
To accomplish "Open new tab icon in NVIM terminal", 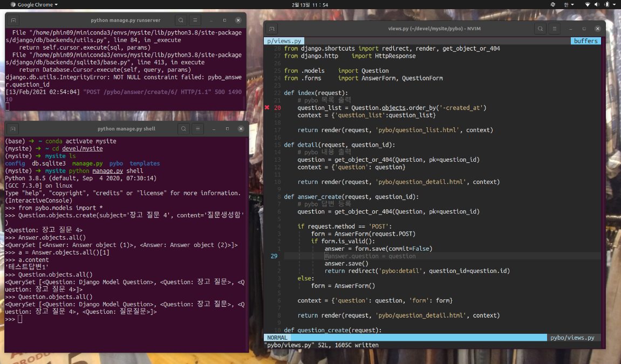I will 272,29.
